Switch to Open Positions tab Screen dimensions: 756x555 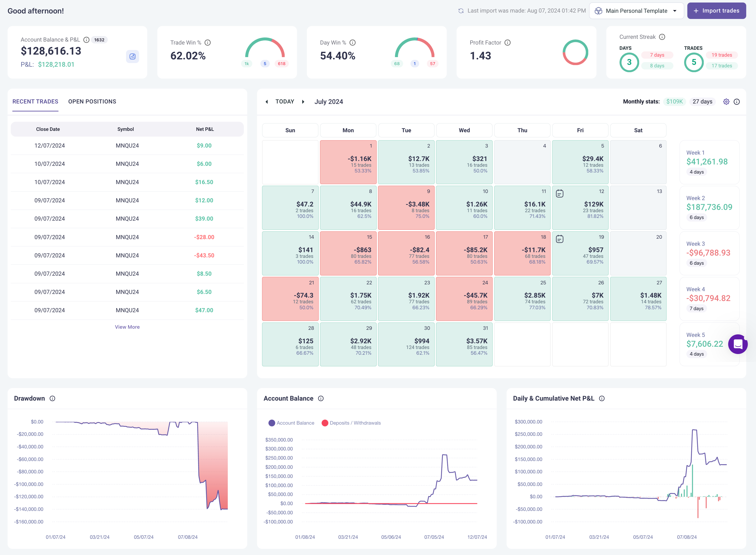92,101
